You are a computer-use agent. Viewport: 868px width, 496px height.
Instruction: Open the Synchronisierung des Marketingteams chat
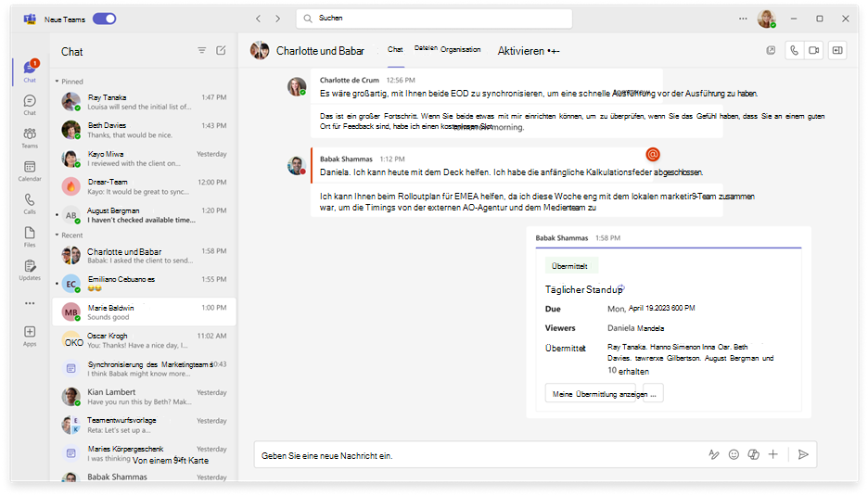pyautogui.click(x=144, y=369)
